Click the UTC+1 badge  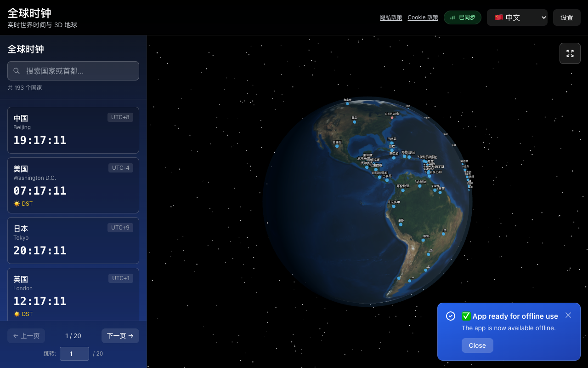pos(121,278)
